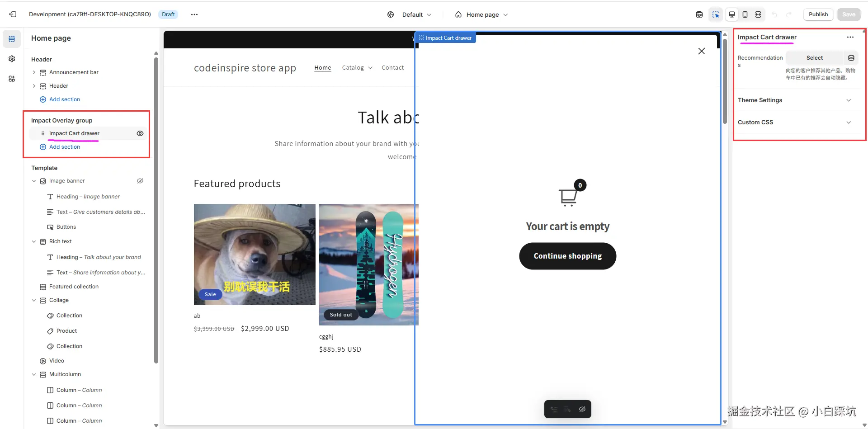
Task: Select the Announcement bar section icon
Action: [43, 72]
